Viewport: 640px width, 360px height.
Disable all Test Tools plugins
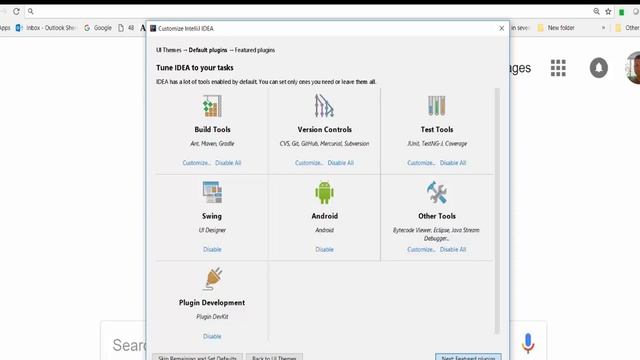[453, 162]
